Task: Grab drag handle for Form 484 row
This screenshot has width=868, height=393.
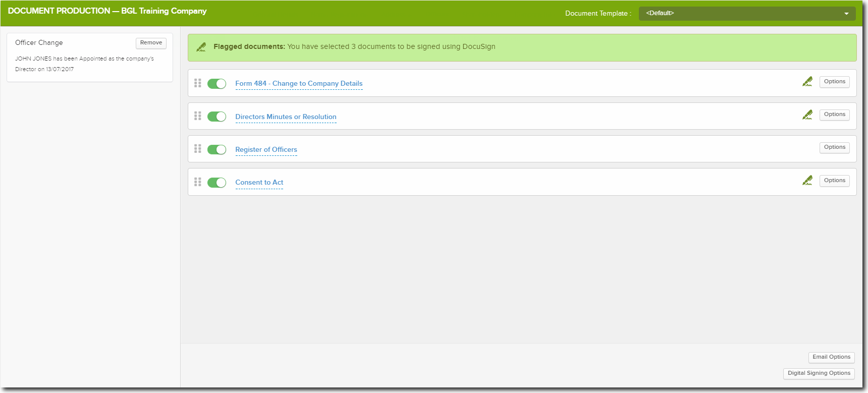Action: 198,83
